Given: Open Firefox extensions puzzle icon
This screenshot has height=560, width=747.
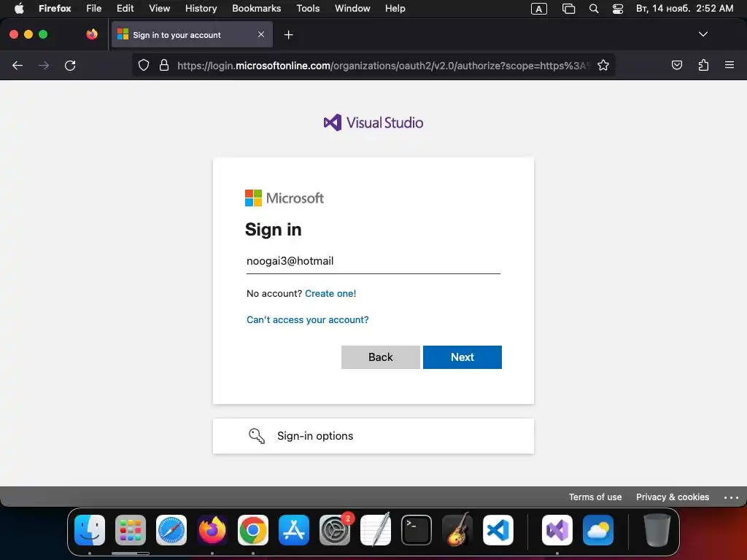Looking at the screenshot, I should pyautogui.click(x=703, y=65).
